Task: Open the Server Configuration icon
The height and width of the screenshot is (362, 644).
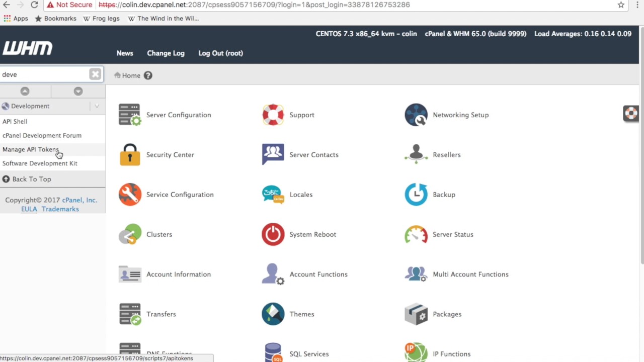Action: click(130, 115)
